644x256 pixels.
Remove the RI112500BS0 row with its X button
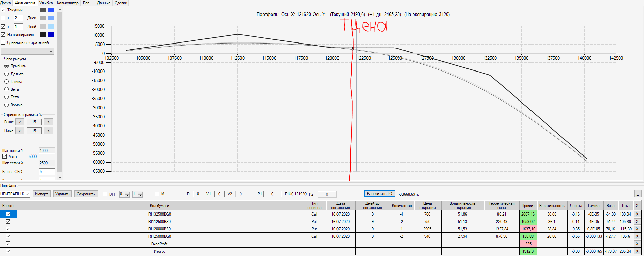(x=637, y=222)
